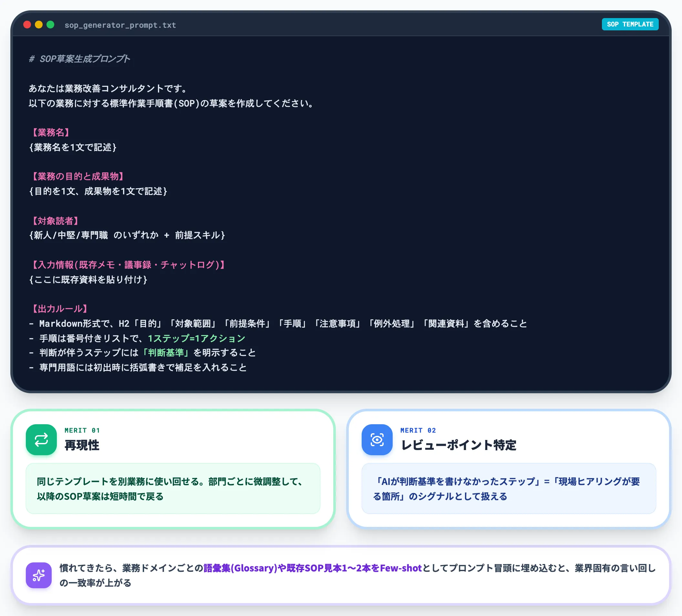Click the line 'あなたは業務改善コンサルタントです。'
Viewport: 682px width, 616px height.
pos(108,88)
